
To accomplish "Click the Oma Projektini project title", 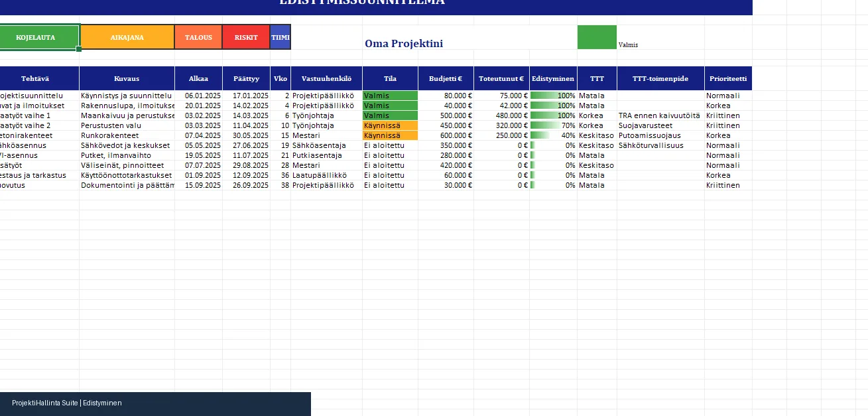I will (x=404, y=44).
